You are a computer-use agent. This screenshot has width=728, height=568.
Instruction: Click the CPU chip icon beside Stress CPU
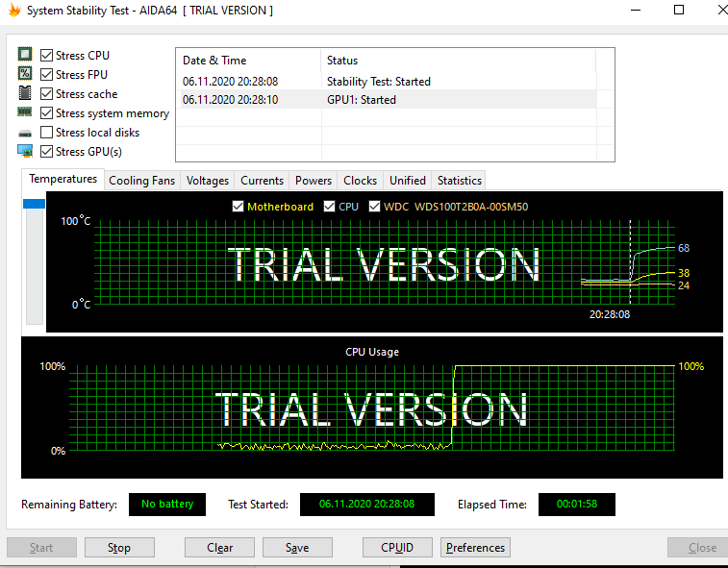(x=25, y=54)
